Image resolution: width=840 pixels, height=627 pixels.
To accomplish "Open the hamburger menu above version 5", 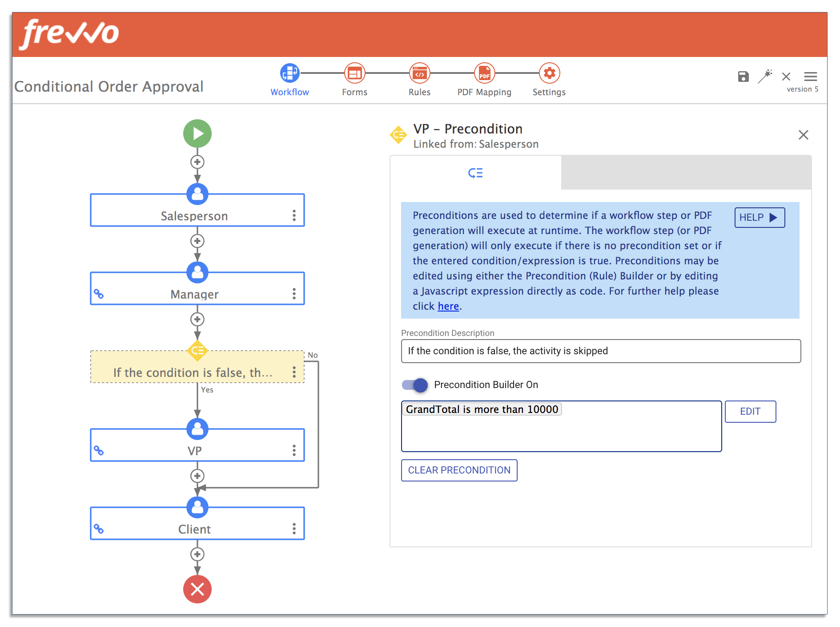I will click(810, 77).
